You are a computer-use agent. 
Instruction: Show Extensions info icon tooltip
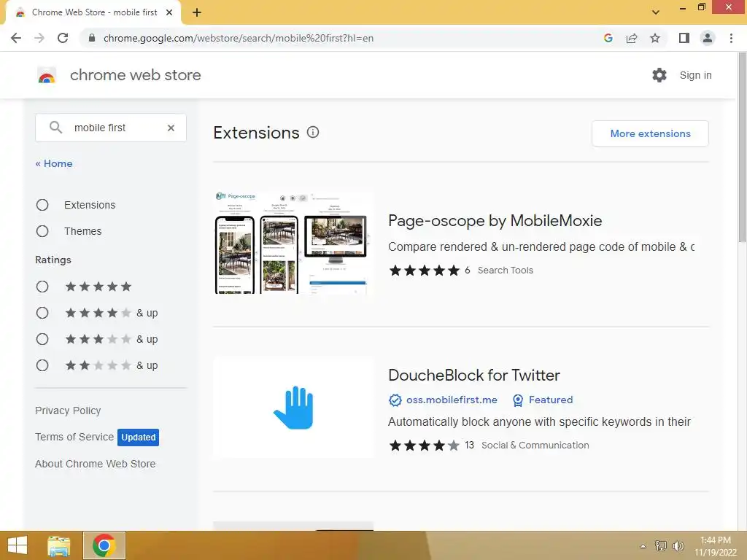click(x=313, y=133)
